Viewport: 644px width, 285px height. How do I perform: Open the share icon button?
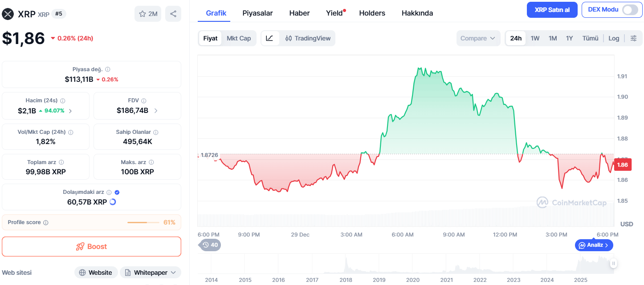coord(173,14)
